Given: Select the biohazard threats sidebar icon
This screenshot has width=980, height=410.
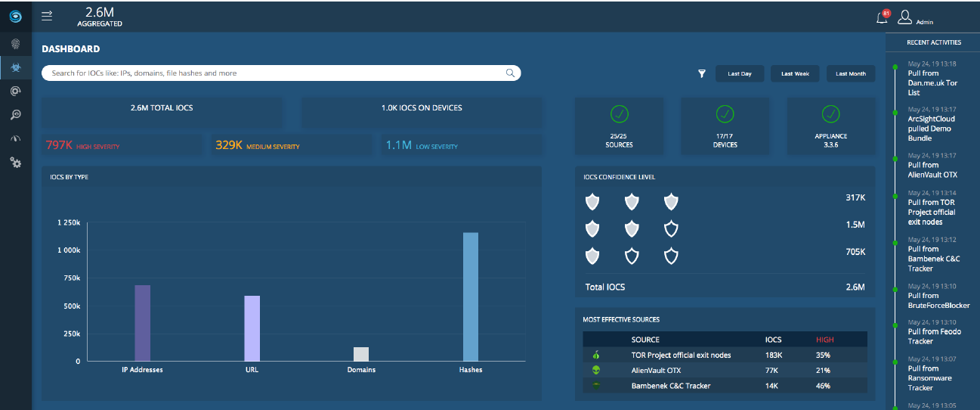Looking at the screenshot, I should [15, 67].
